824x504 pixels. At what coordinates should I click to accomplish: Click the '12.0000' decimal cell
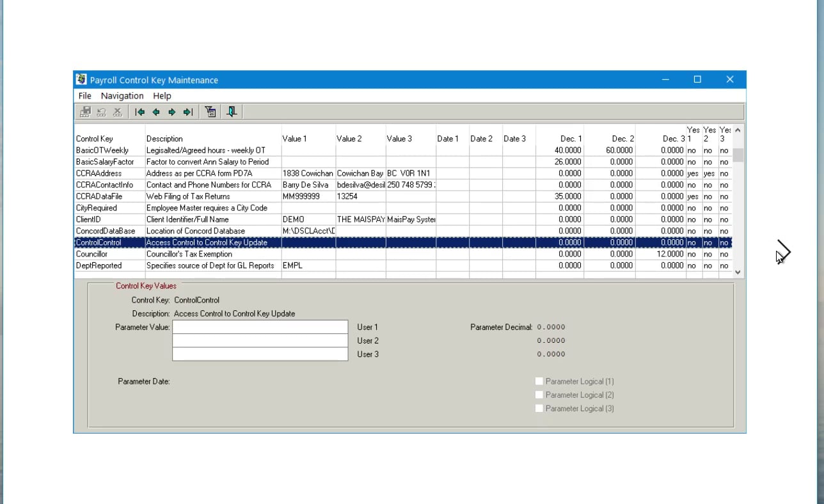[661, 254]
